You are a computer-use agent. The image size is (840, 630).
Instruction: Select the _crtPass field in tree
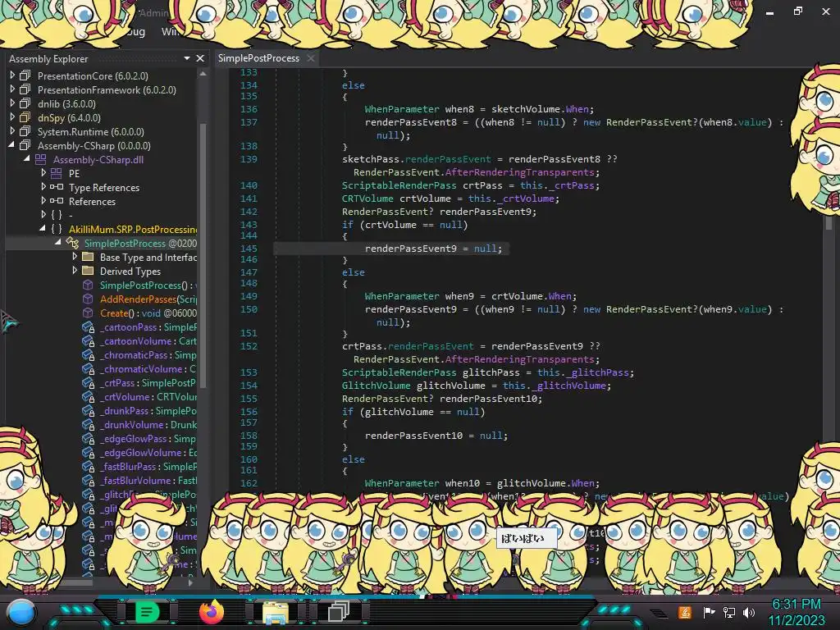148,382
